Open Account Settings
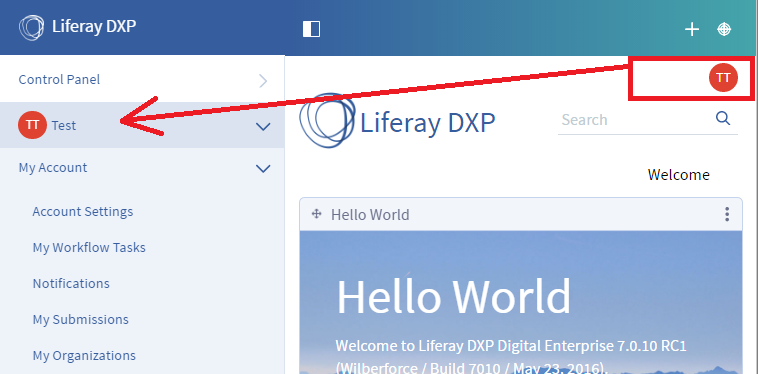This screenshot has width=758, height=374. tap(83, 212)
